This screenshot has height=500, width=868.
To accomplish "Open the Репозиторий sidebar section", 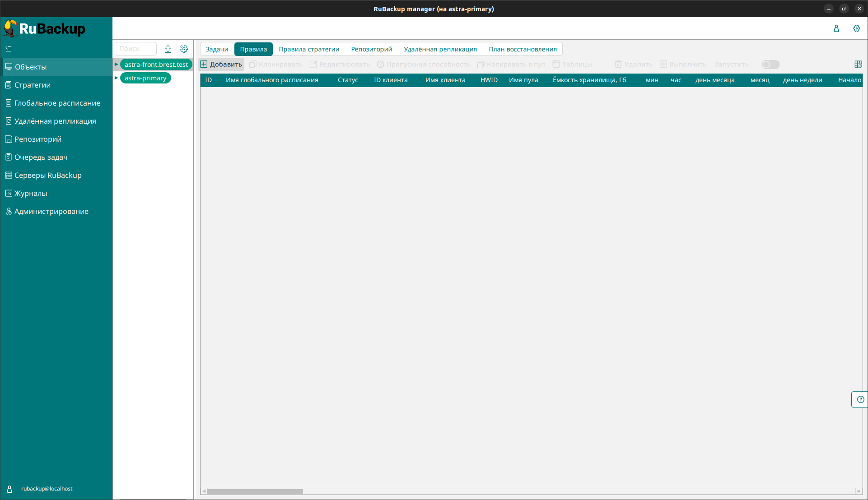I will pyautogui.click(x=38, y=139).
